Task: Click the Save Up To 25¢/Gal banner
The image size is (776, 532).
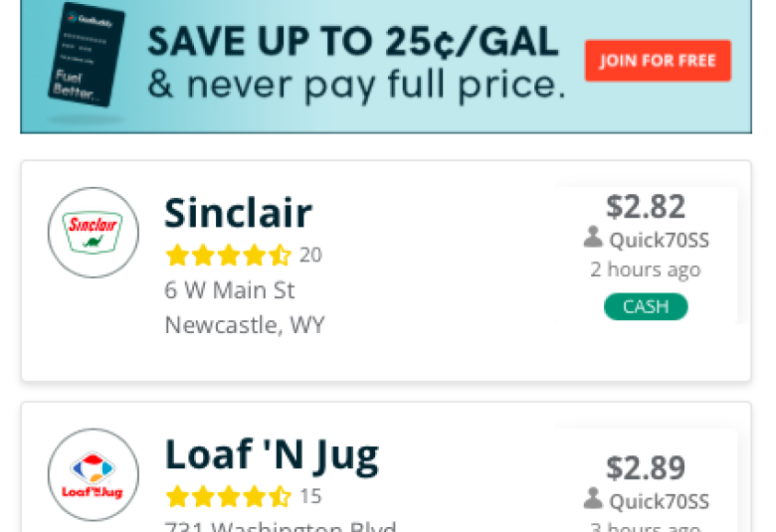Action: (386, 67)
